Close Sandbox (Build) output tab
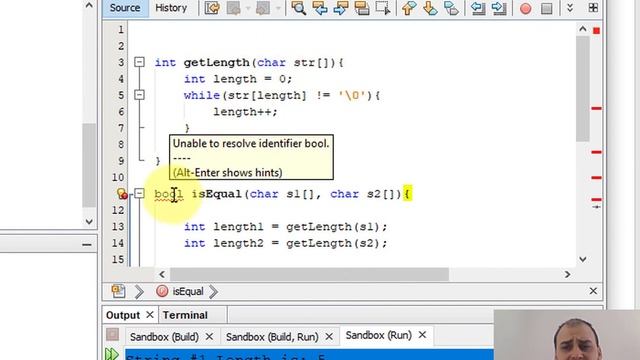The height and width of the screenshot is (360, 640). pyautogui.click(x=209, y=337)
